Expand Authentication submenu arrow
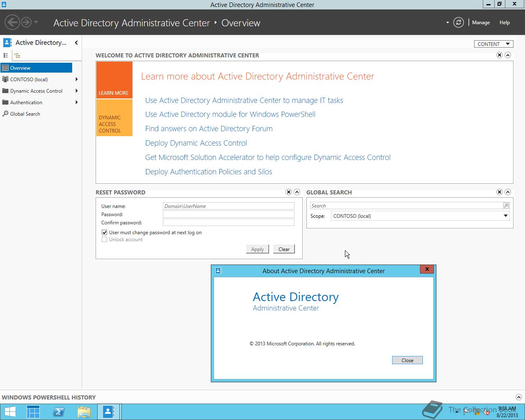Image resolution: width=525 pixels, height=420 pixels. (77, 103)
